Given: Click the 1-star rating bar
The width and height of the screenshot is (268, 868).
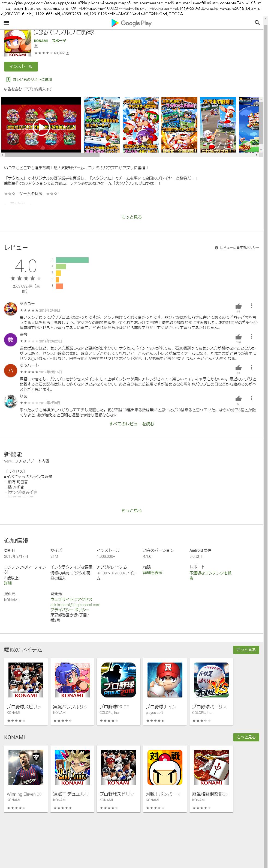Looking at the screenshot, I should point(59,286).
